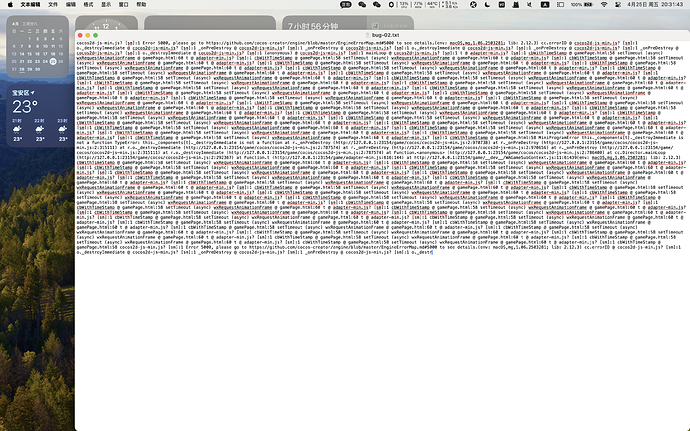Click today's date 25 in calendar widget
Viewport: 690px width, 431px height.
[x=53, y=61]
